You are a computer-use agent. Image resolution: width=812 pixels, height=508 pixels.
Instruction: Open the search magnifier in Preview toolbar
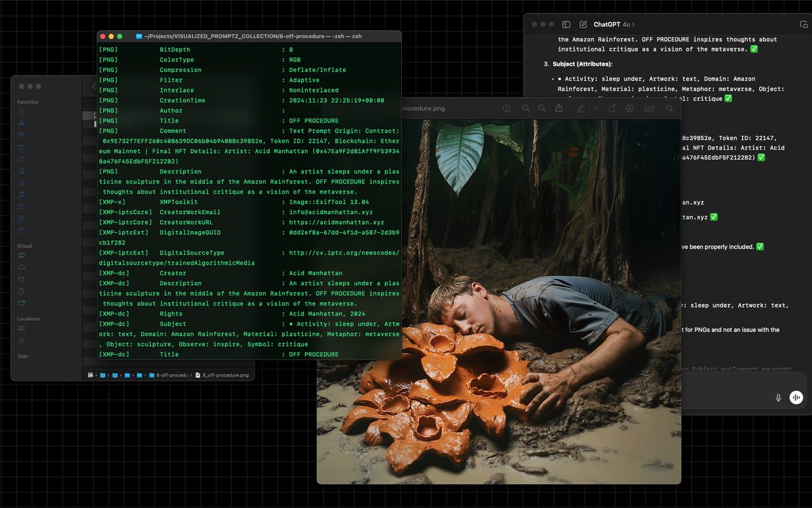coord(669,108)
